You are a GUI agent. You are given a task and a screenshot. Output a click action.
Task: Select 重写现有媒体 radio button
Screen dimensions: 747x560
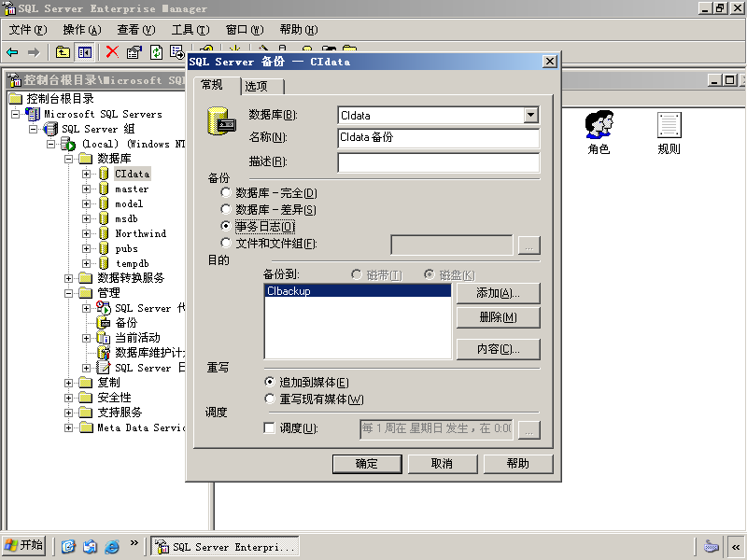pos(270,399)
